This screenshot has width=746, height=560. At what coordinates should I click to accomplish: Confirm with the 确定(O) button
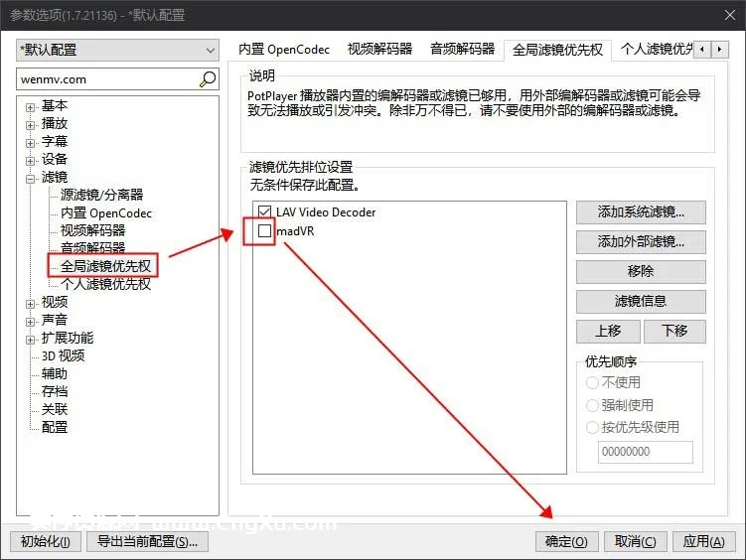[x=566, y=541]
